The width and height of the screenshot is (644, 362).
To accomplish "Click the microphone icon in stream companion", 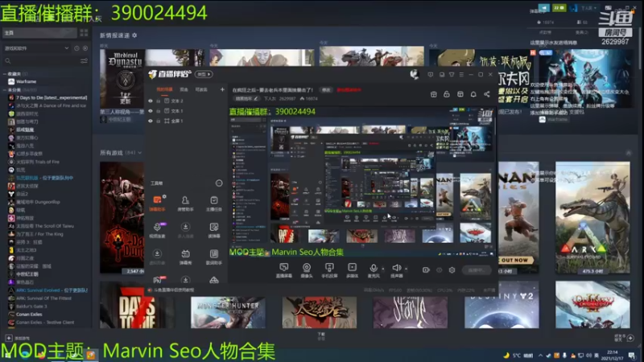I will pyautogui.click(x=374, y=270).
